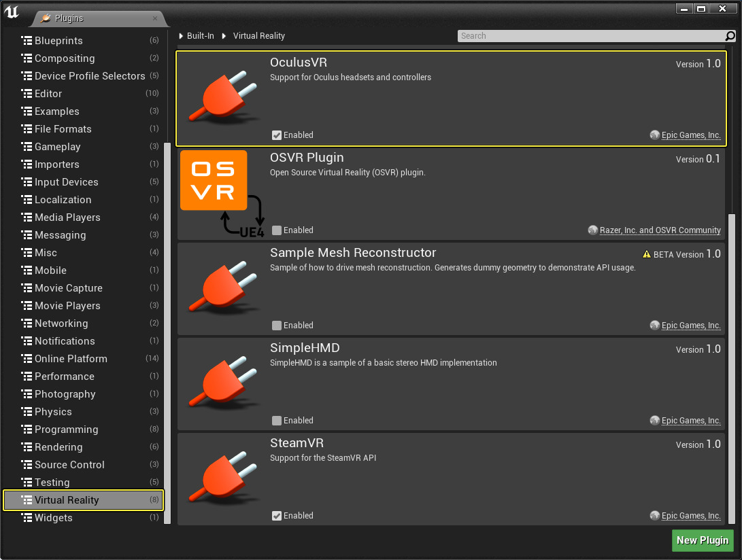Viewport: 742px width, 560px height.
Task: Enable the OSVR Plugin checkbox
Action: point(277,230)
